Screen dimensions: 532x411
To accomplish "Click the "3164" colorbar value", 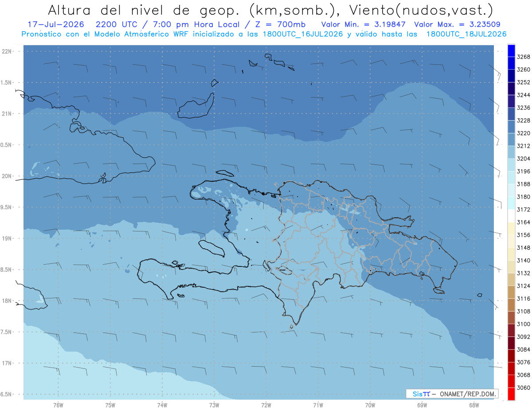I will (524, 222).
